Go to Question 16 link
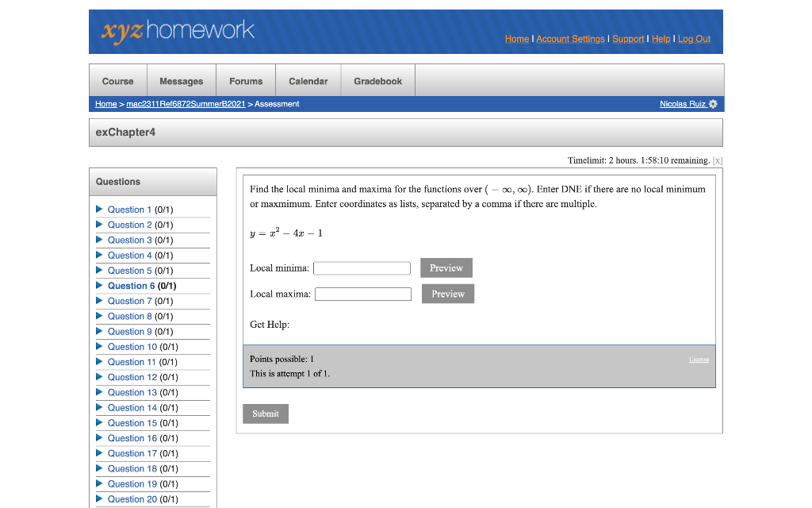The image size is (812, 508). point(132,438)
